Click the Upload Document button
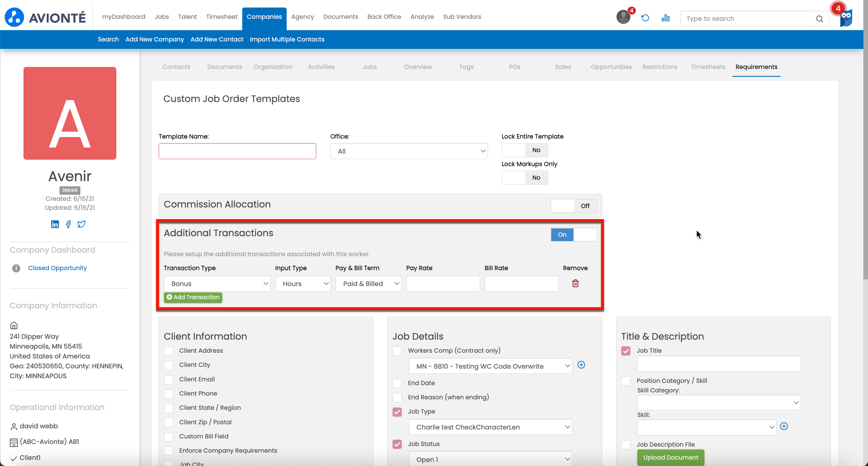The width and height of the screenshot is (868, 466). (x=670, y=457)
